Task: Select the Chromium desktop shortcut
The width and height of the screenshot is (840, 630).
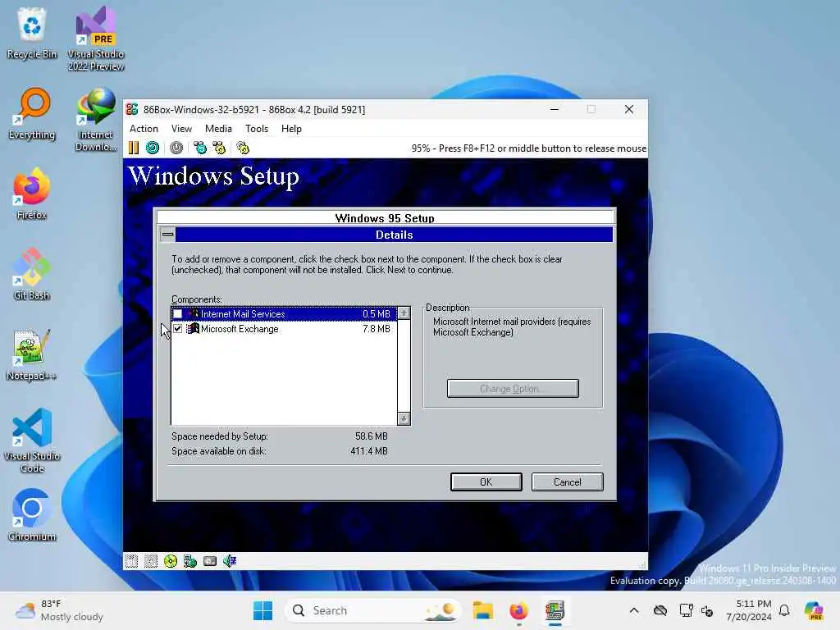Action: click(x=32, y=515)
